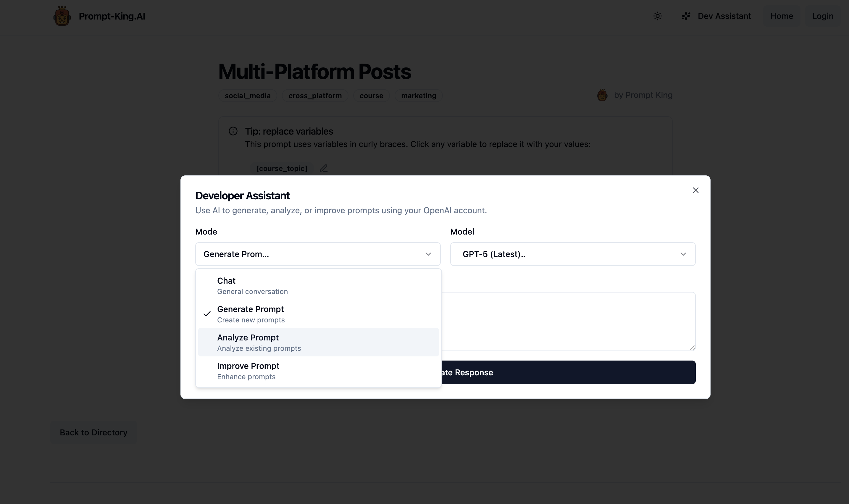Click the course tag
Screen dimensions: 849x504
pyautogui.click(x=371, y=96)
